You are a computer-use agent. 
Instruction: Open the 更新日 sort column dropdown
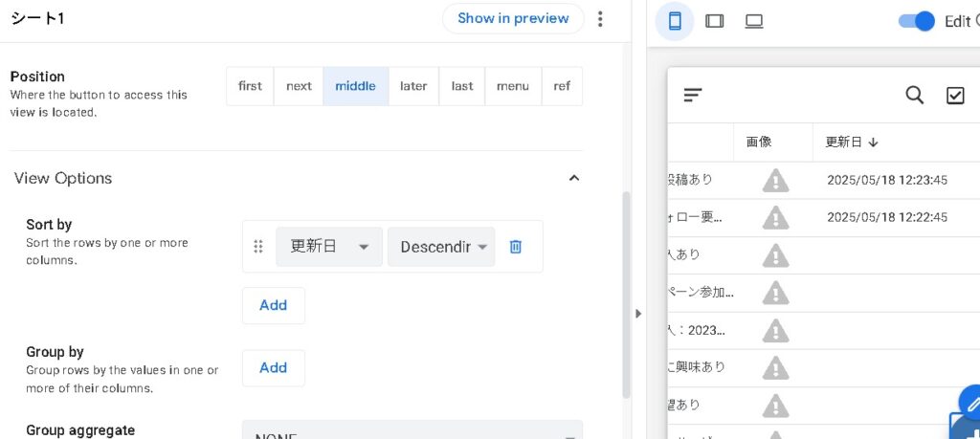tap(329, 247)
